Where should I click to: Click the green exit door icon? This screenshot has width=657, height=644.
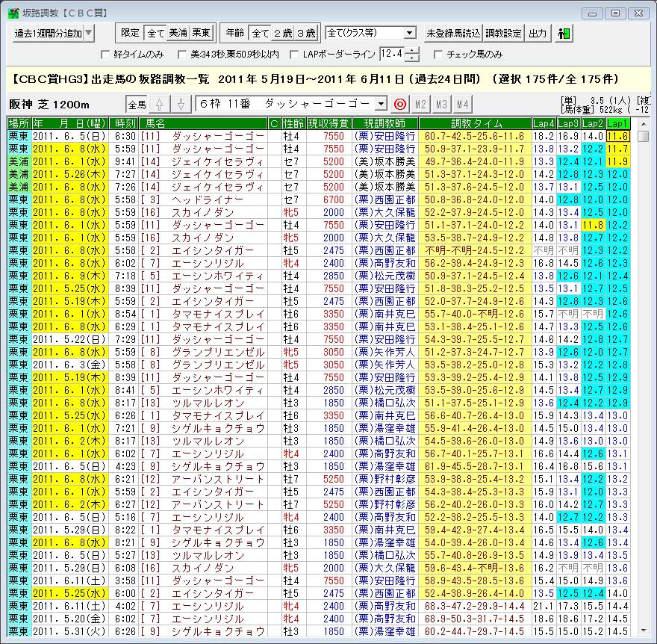(564, 33)
